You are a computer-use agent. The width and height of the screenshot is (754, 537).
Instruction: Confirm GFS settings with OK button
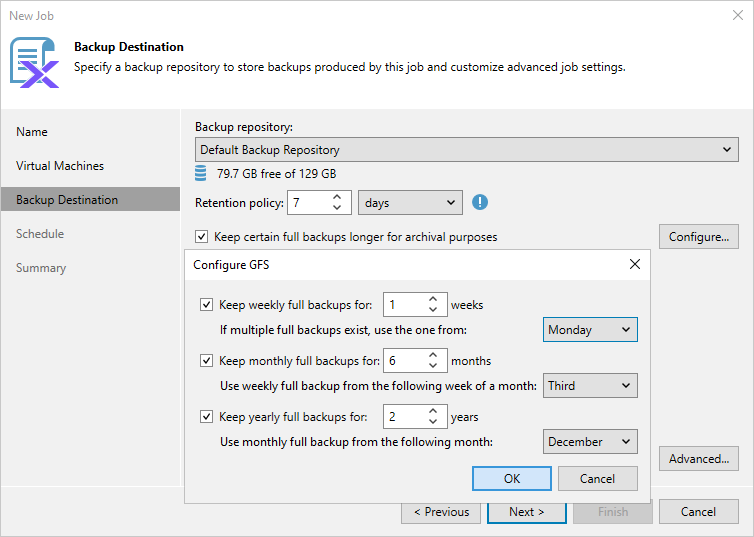point(512,479)
